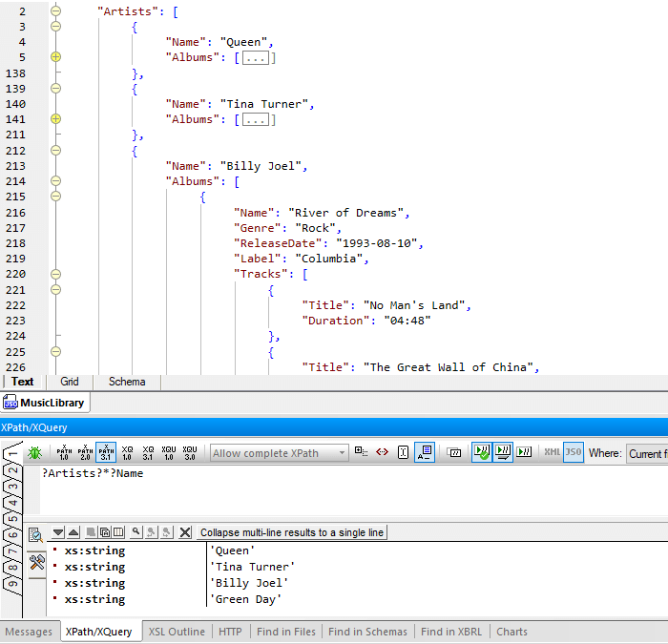Select XQuery 3.1 mode icon
The image size is (668, 644).
[x=148, y=452]
